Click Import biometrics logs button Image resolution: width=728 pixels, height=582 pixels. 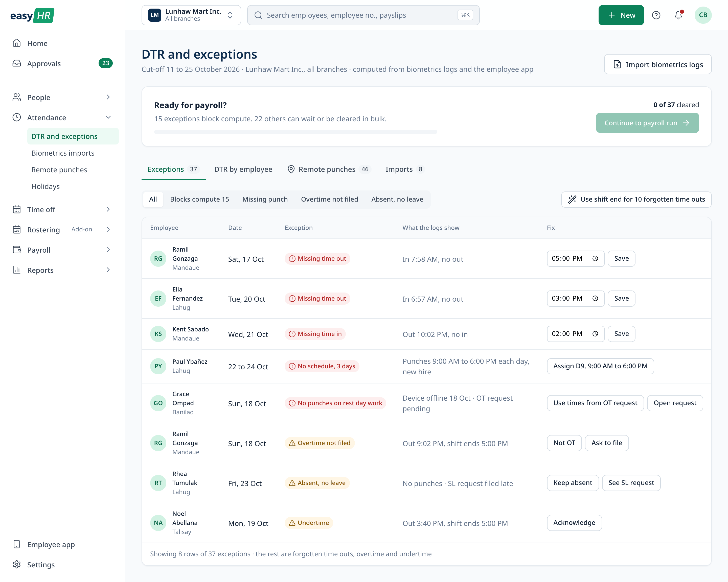657,64
